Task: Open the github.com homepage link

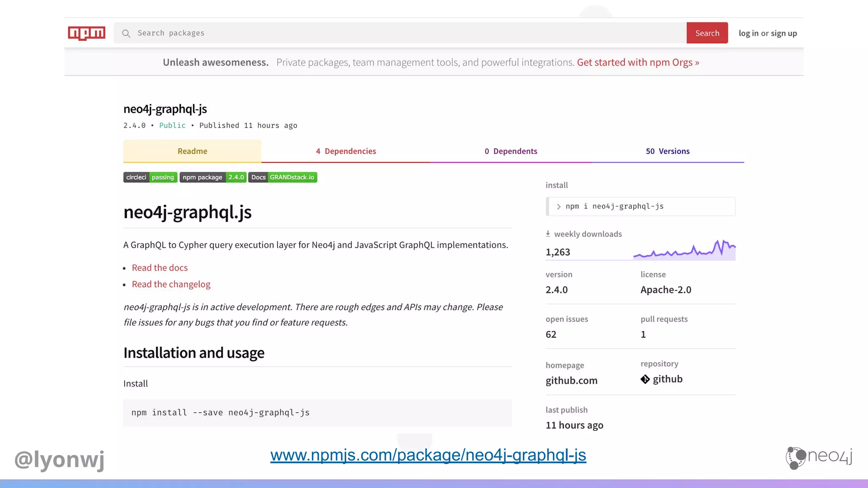Action: coord(571,380)
